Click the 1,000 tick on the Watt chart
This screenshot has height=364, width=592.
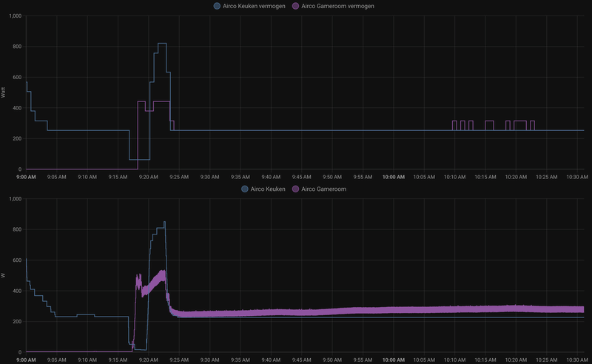click(16, 16)
